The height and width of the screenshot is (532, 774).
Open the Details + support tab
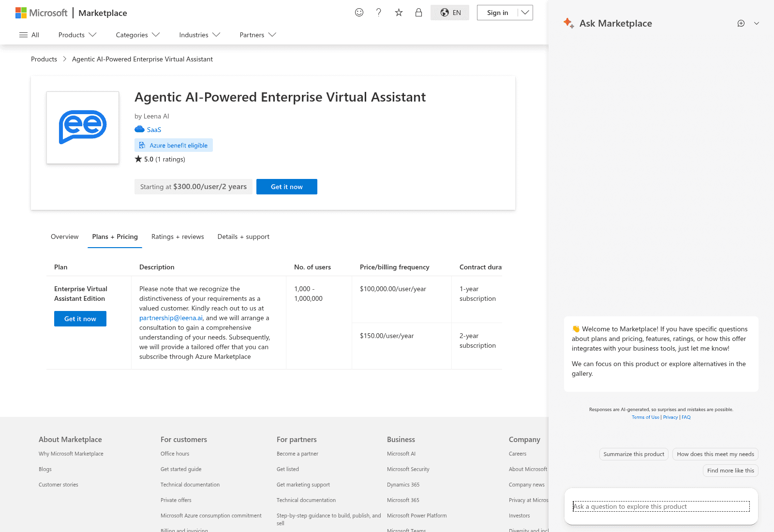coord(243,236)
